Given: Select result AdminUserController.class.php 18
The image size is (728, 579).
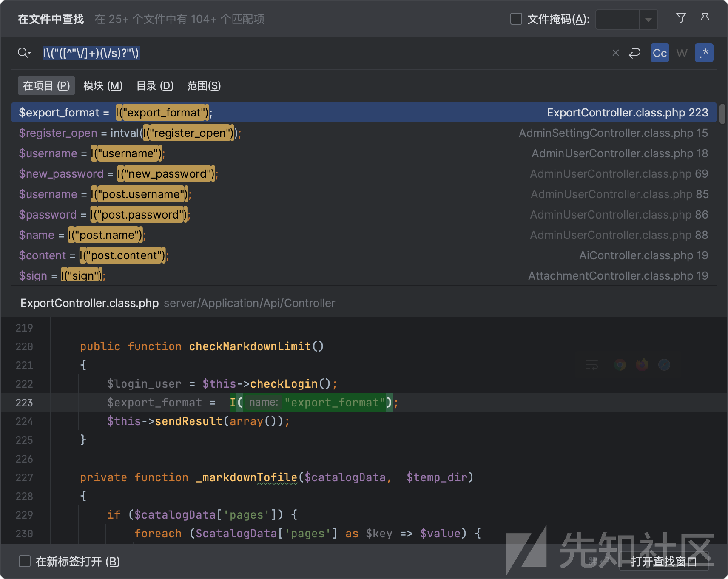Looking at the screenshot, I should (364, 153).
